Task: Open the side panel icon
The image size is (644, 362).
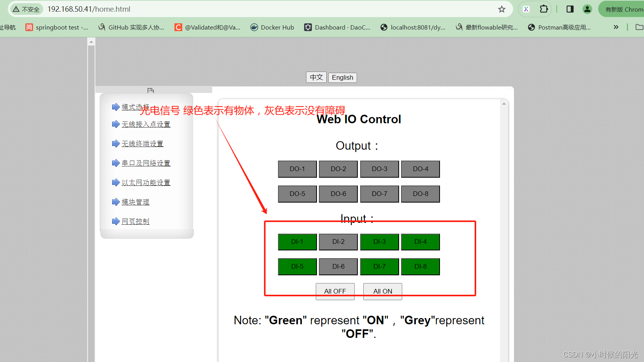Action: tap(570, 9)
